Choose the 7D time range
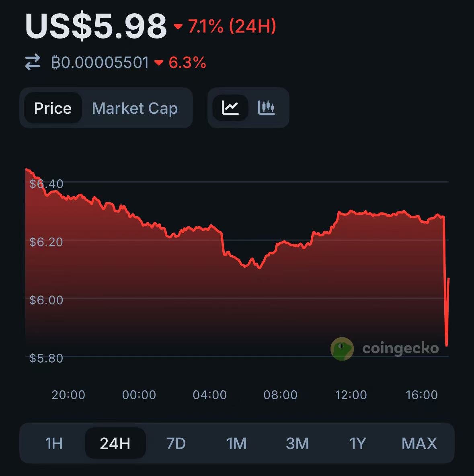Screen dimensions: 474x476 [x=176, y=443]
